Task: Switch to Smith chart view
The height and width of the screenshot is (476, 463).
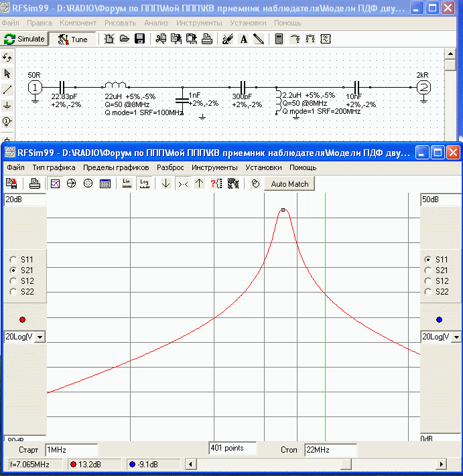Action: coord(72,183)
